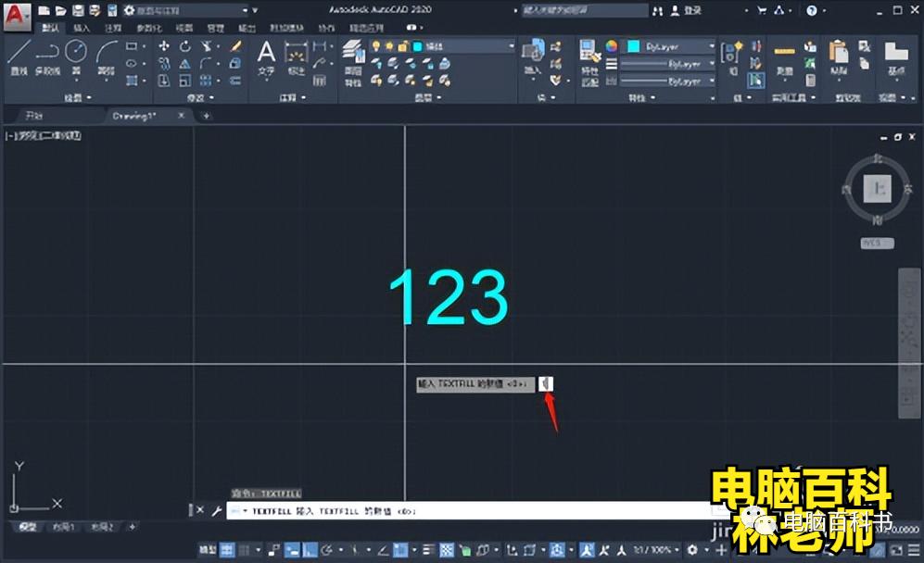Select the Hatch tool

click(x=132, y=80)
